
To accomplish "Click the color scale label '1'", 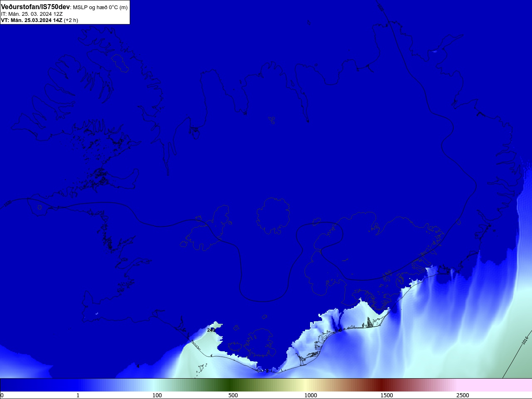I will point(78,395).
